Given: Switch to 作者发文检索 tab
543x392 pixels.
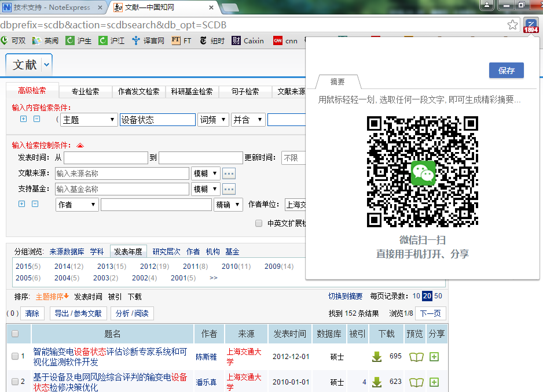Looking at the screenshot, I should pyautogui.click(x=138, y=92).
